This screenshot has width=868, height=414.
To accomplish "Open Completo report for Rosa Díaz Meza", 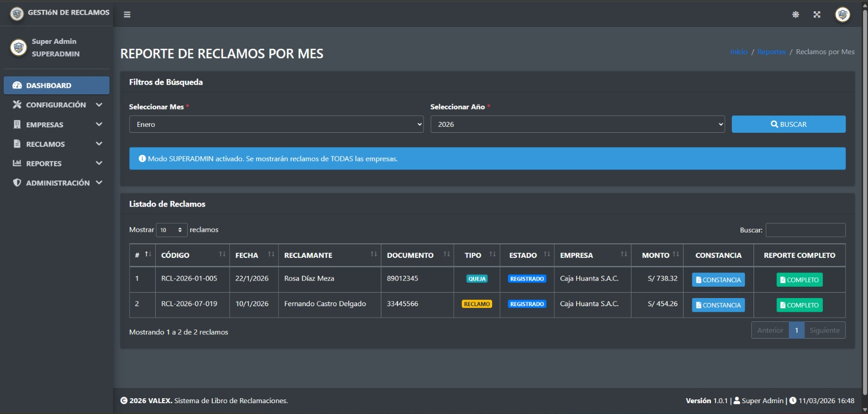I will (800, 280).
